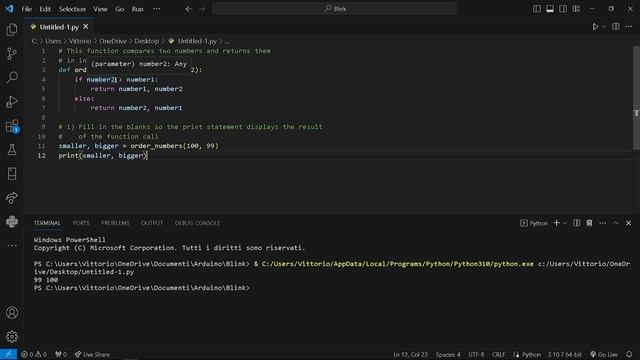Maximize the panel with chevron up
Image resolution: width=640 pixels, height=360 pixels.
point(616,223)
